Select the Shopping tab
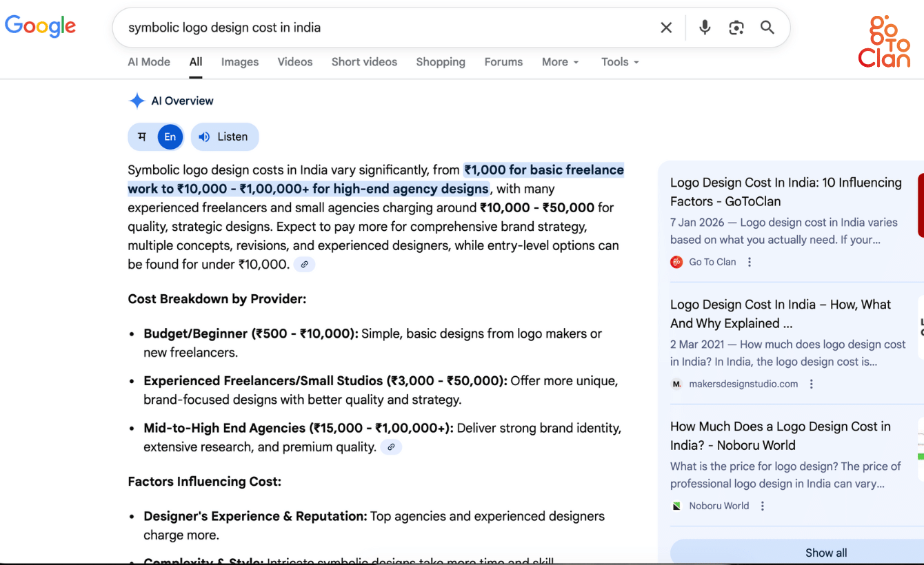The height and width of the screenshot is (565, 924). click(x=441, y=62)
